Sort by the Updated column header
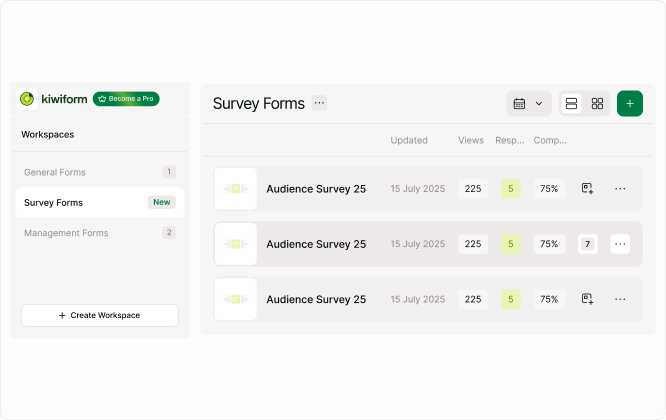666x420 pixels. 409,140
